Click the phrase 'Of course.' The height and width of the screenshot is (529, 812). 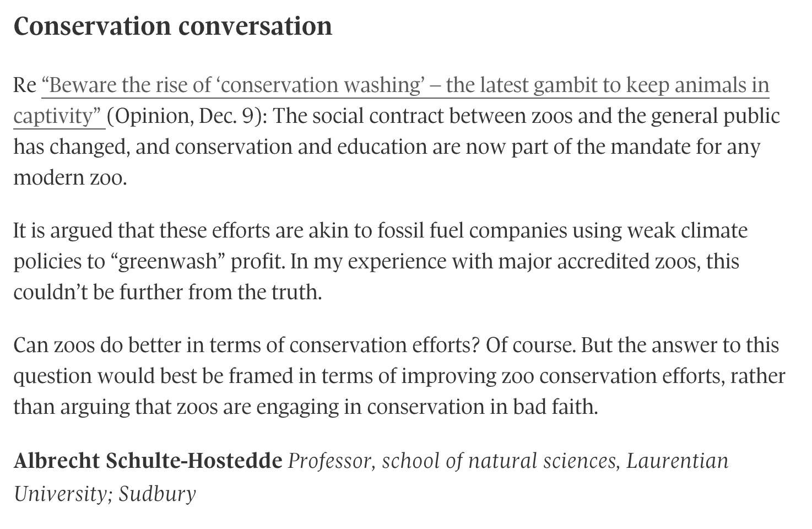pyautogui.click(x=531, y=346)
